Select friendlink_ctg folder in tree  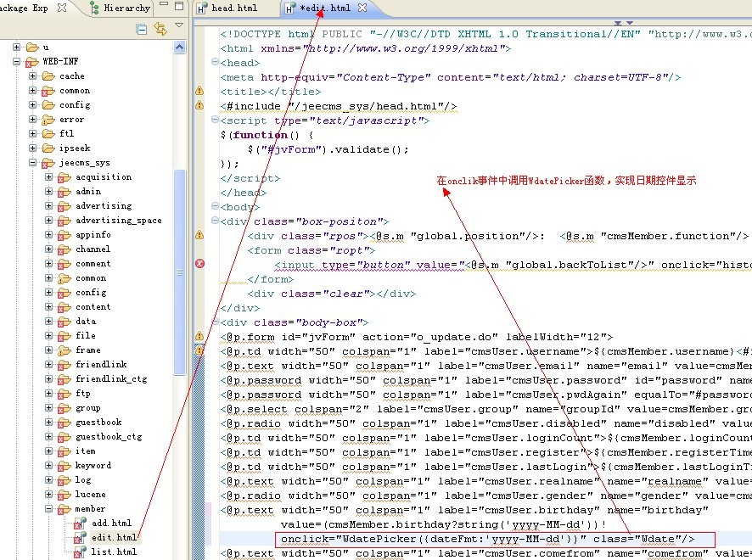(111, 378)
